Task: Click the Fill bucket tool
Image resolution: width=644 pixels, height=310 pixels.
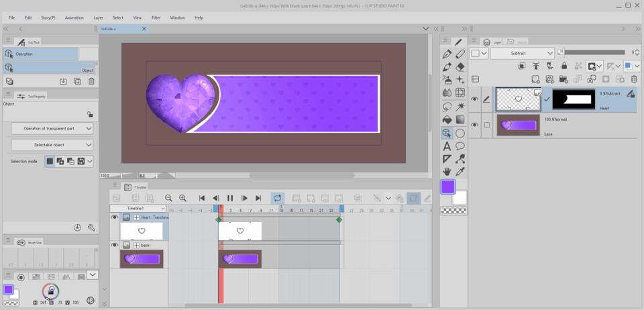Action: [x=447, y=119]
